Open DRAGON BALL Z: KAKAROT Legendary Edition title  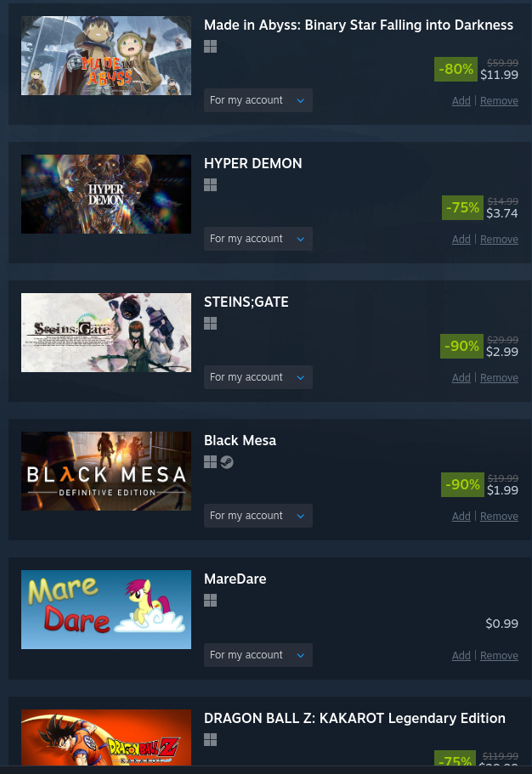point(354,718)
